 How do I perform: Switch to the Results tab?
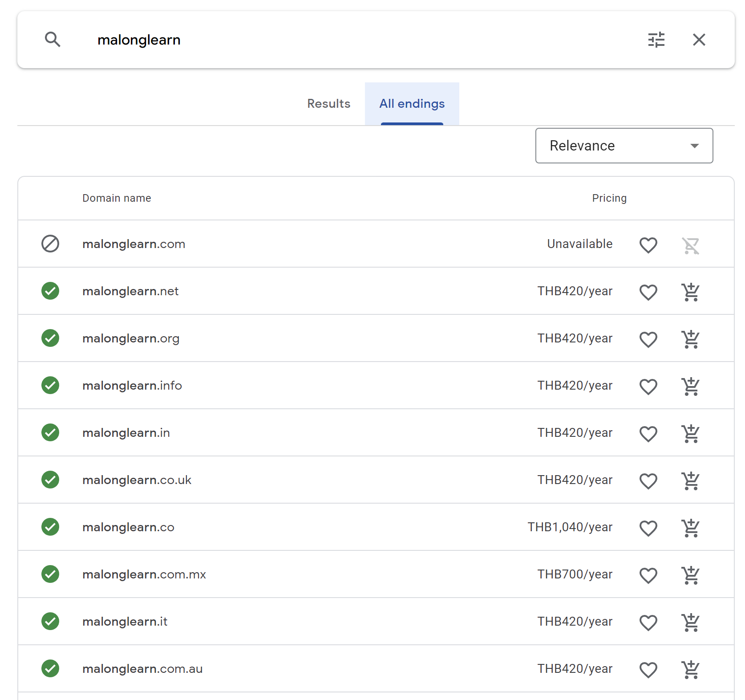tap(328, 104)
